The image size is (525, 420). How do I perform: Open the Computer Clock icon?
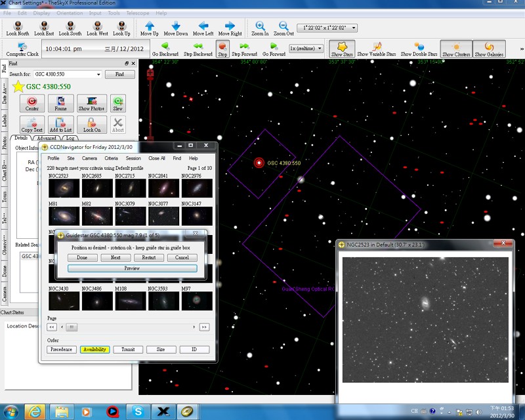click(x=22, y=48)
